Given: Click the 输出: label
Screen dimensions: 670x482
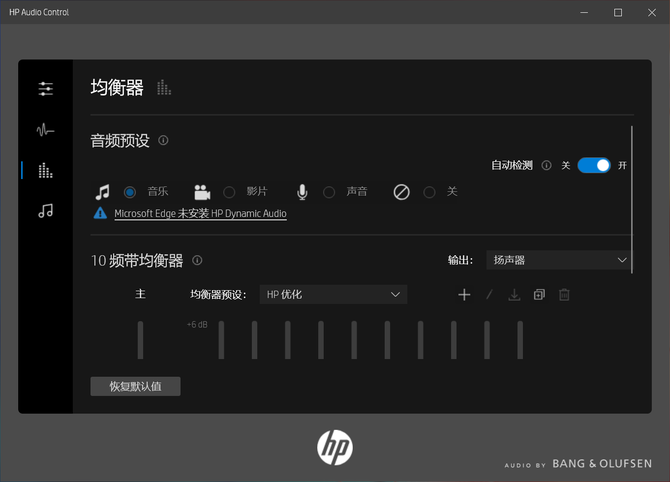Looking at the screenshot, I should [460, 260].
